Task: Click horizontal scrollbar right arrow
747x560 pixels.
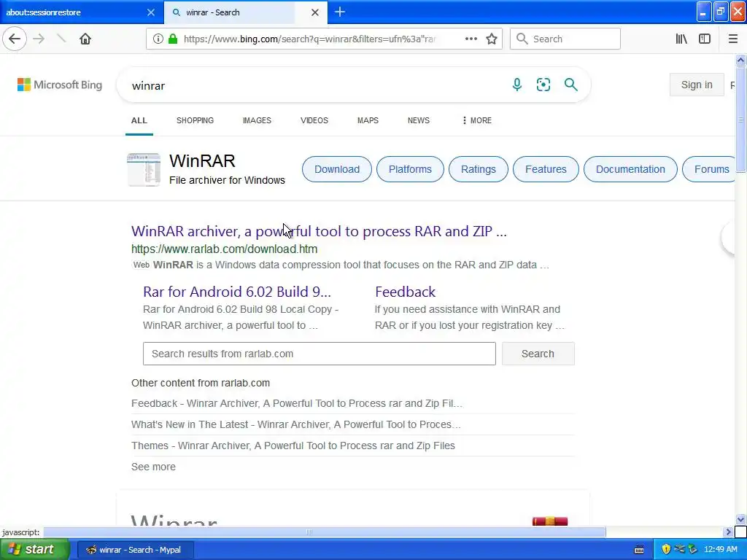Action: 728,532
